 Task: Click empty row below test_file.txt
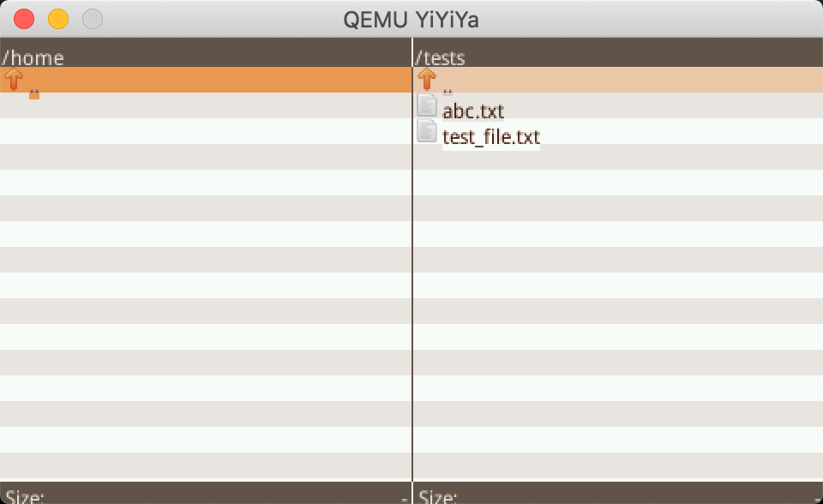[618, 157]
